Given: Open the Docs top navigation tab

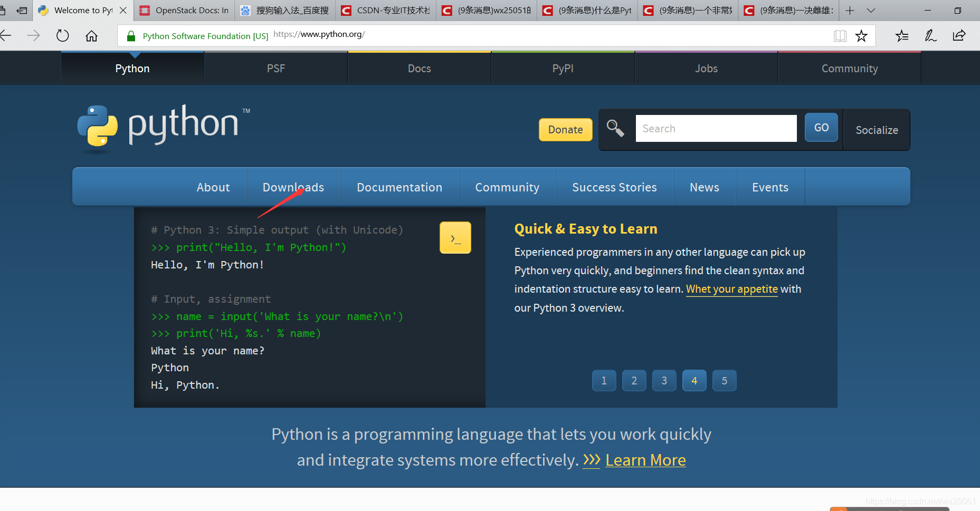Looking at the screenshot, I should tap(420, 68).
